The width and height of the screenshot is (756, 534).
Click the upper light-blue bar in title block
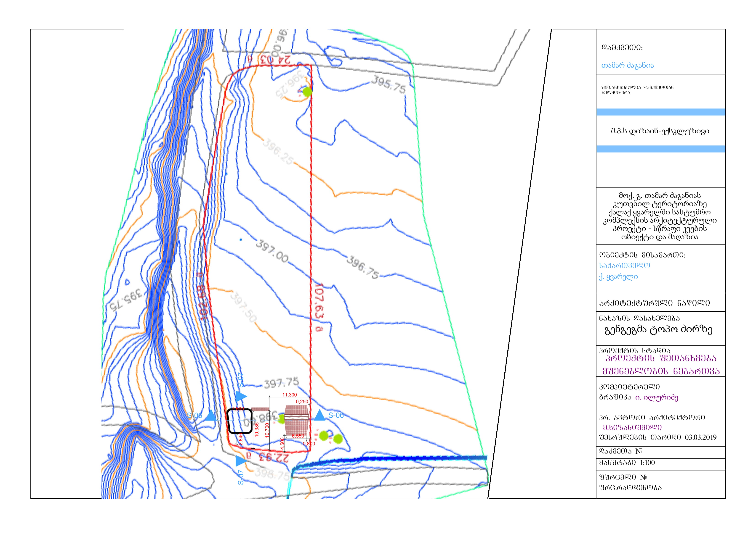[x=661, y=112]
